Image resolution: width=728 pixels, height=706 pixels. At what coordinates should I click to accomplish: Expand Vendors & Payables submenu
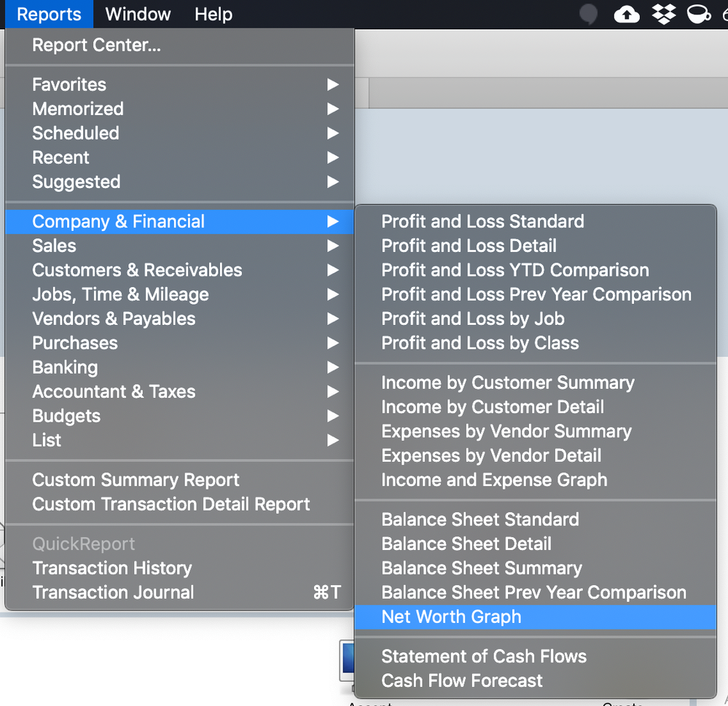point(180,318)
